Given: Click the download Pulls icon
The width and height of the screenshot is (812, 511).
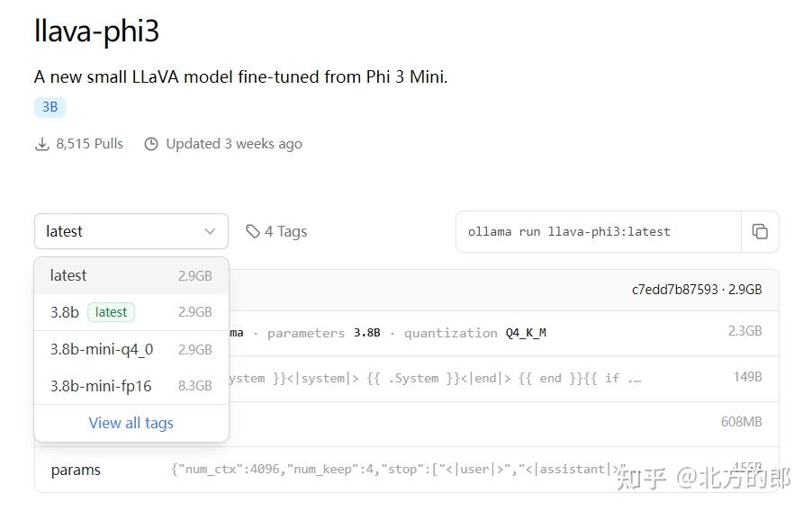Looking at the screenshot, I should click(x=42, y=144).
